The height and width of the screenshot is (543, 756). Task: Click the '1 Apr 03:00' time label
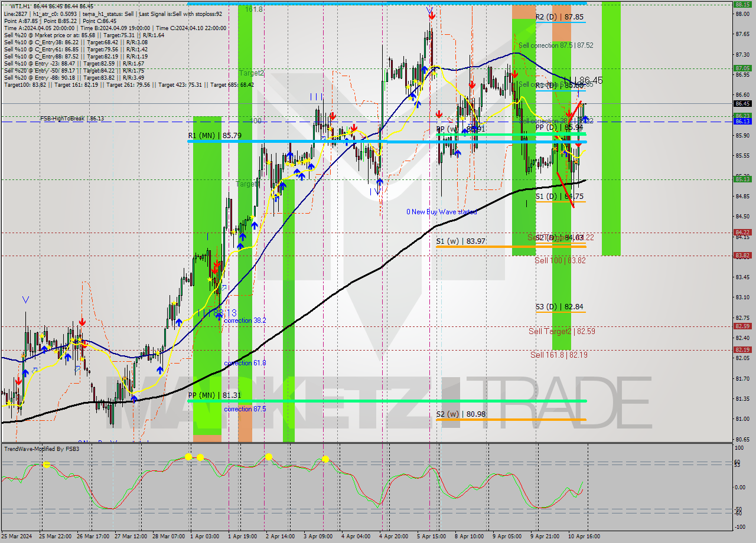click(x=204, y=536)
